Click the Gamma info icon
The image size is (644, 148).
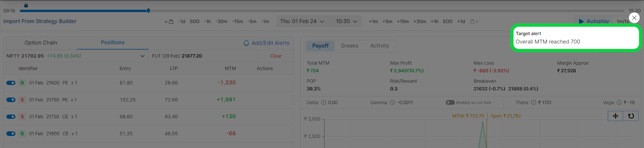(x=392, y=103)
